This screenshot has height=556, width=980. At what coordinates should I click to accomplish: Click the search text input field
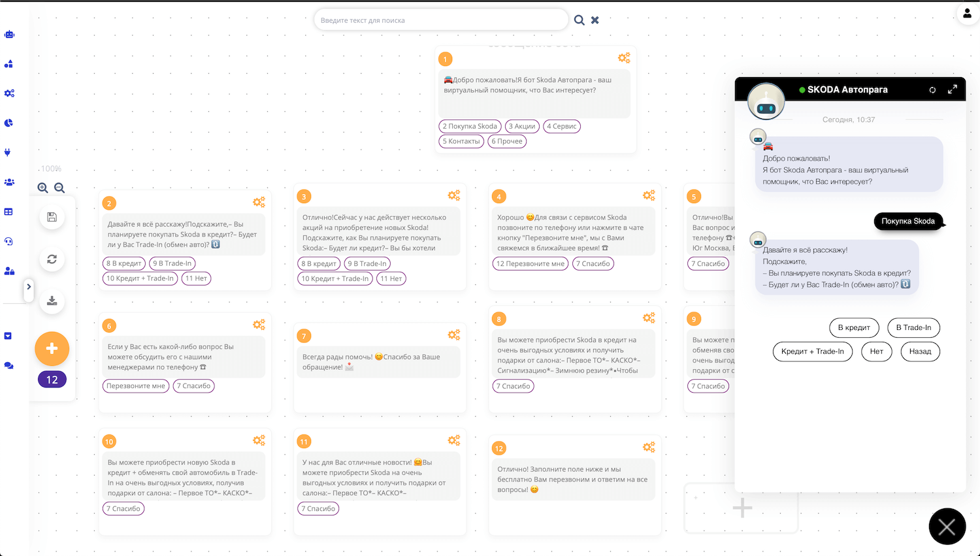pos(441,20)
